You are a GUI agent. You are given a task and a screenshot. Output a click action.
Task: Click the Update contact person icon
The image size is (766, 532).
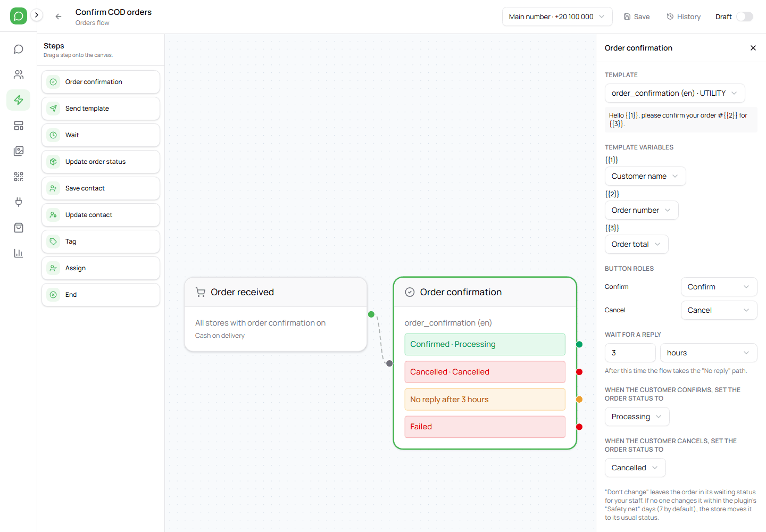53,215
